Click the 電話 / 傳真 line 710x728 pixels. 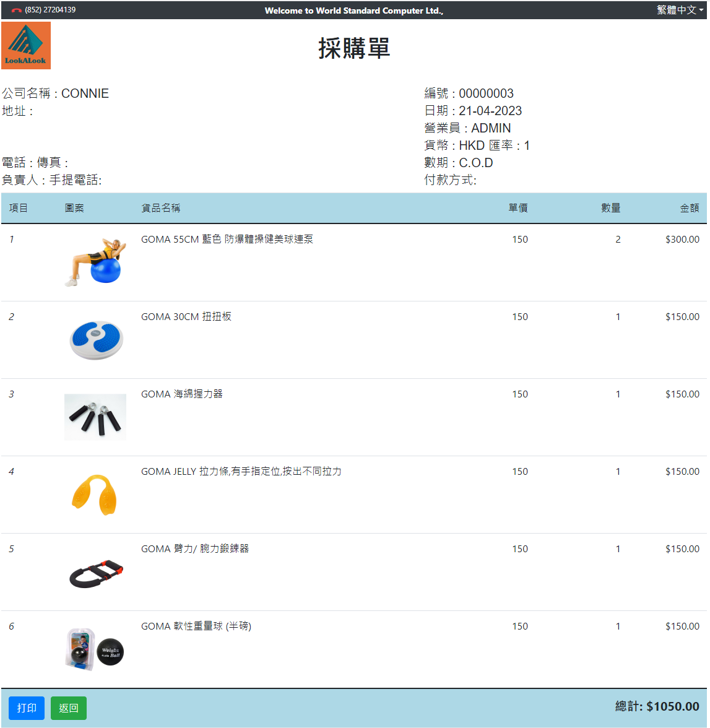pos(35,162)
